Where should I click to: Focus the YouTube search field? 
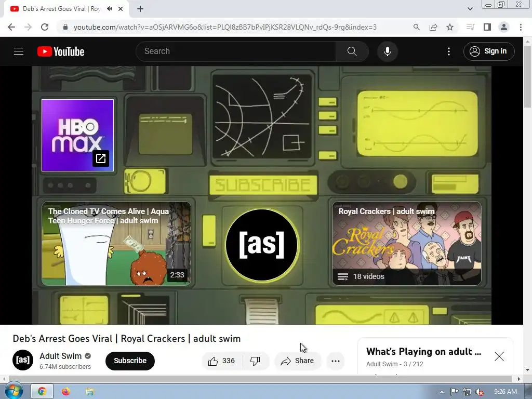[x=236, y=51]
